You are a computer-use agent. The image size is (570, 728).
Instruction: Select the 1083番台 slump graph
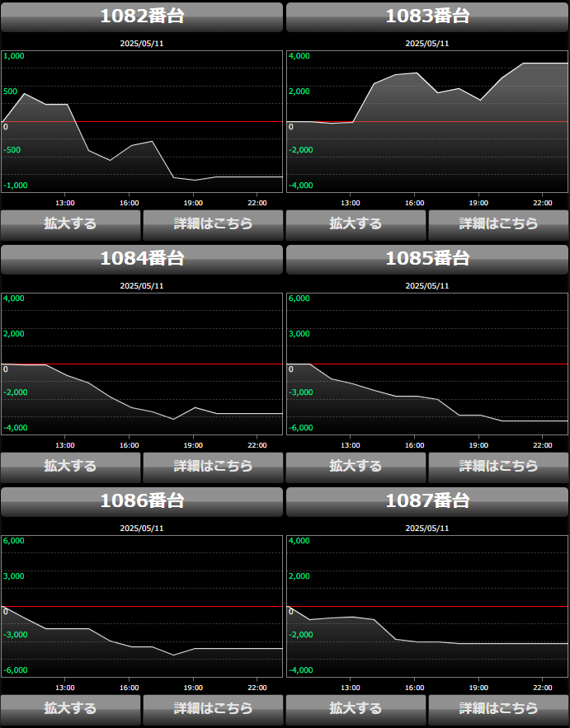[x=427, y=121]
